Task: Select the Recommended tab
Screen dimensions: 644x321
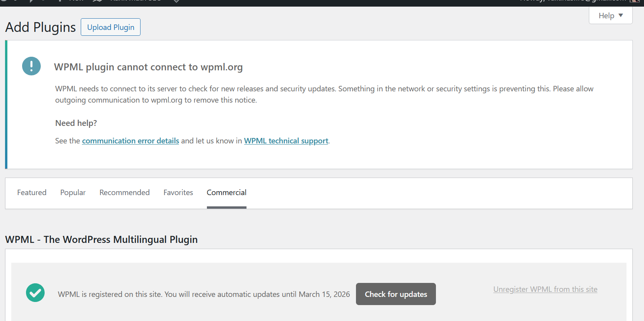Action: 125,192
